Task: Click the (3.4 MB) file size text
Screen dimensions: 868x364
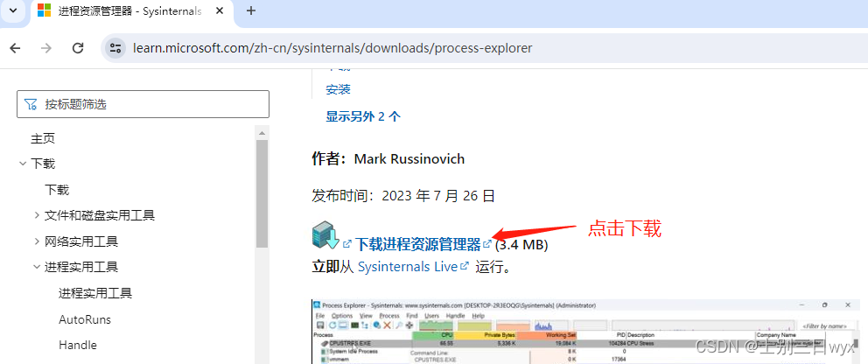Action: click(x=521, y=244)
